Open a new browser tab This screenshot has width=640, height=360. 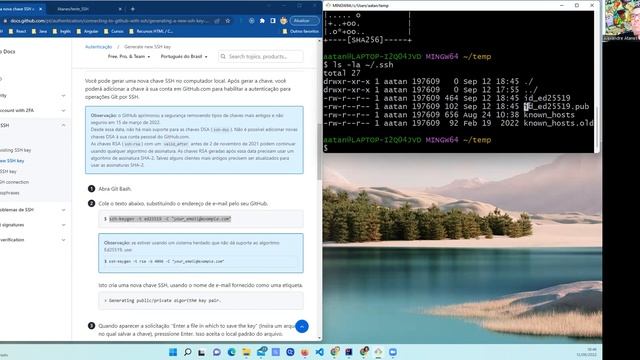133,9
